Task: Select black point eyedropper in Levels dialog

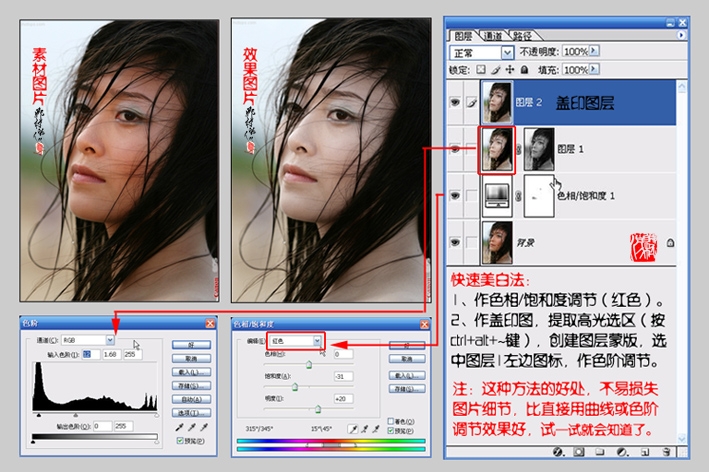Action: coord(180,426)
